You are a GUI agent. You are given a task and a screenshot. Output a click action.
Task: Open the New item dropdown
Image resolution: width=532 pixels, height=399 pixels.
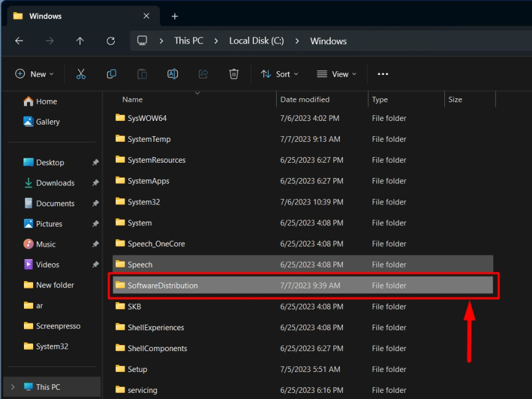click(x=34, y=74)
